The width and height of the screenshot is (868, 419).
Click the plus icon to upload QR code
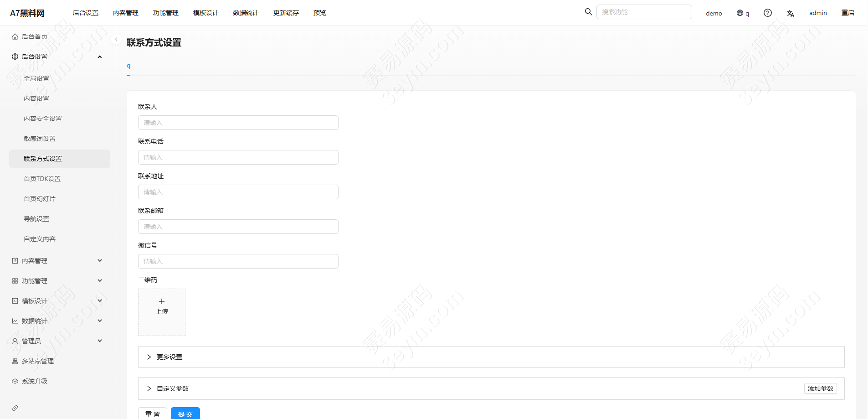click(162, 302)
